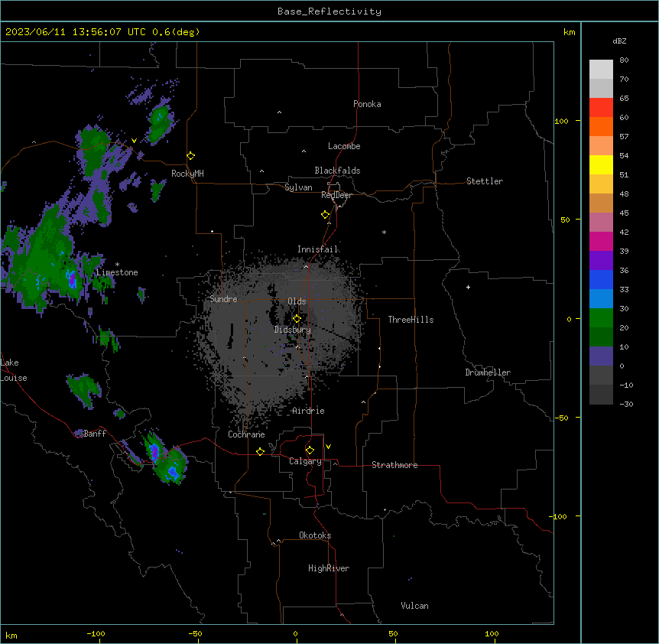659x644 pixels.
Task: Select the blue 33-36 dBZ legend swatch
Action: click(601, 279)
